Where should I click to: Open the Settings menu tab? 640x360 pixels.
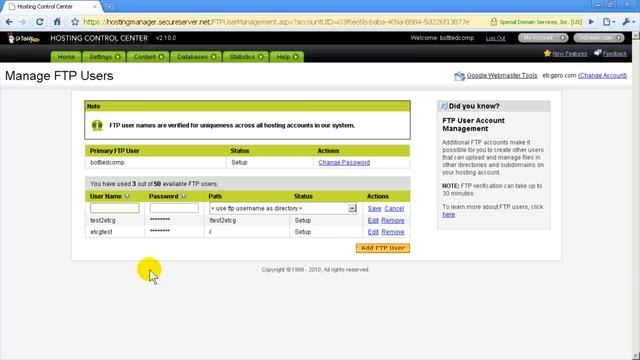pyautogui.click(x=104, y=57)
